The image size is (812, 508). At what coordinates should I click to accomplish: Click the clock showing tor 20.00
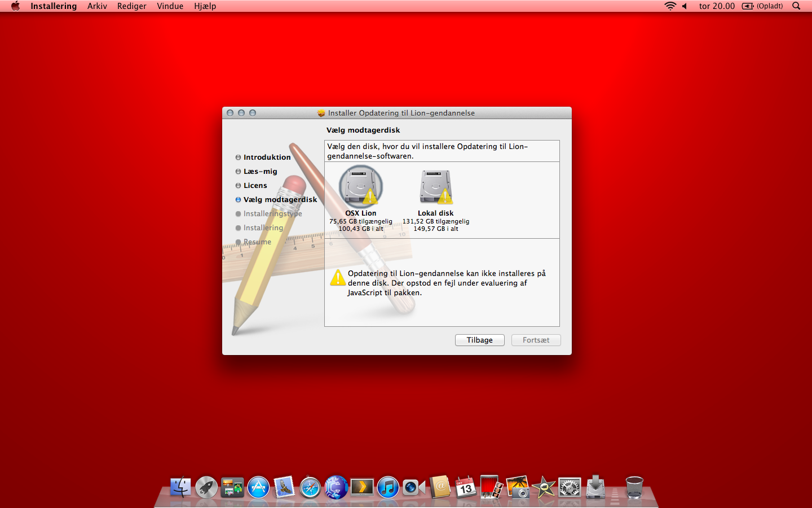717,6
